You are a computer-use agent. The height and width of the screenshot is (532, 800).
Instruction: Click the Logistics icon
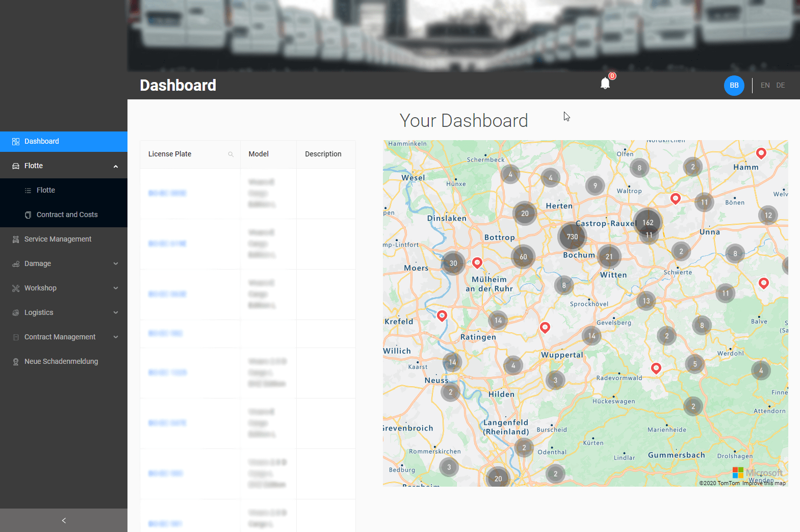(x=16, y=312)
